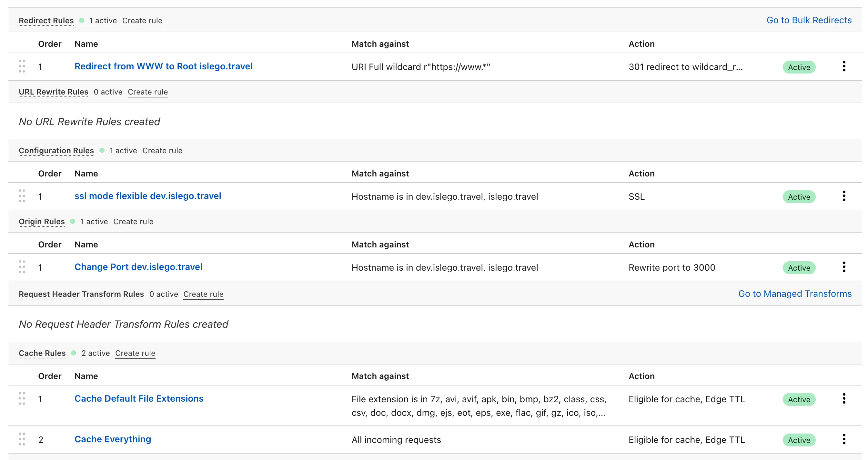
Task: Click Active badge on Redirect from WWW rule
Action: [799, 67]
